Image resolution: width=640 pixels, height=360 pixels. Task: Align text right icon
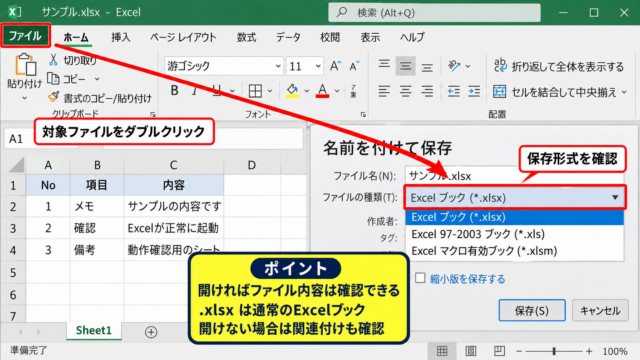[427, 91]
